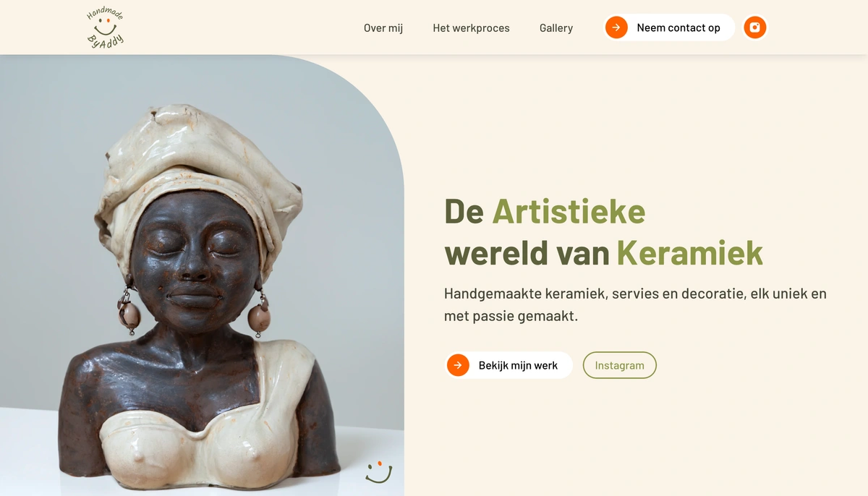Click the Neem contact op button text
The image size is (868, 496).
coord(678,28)
